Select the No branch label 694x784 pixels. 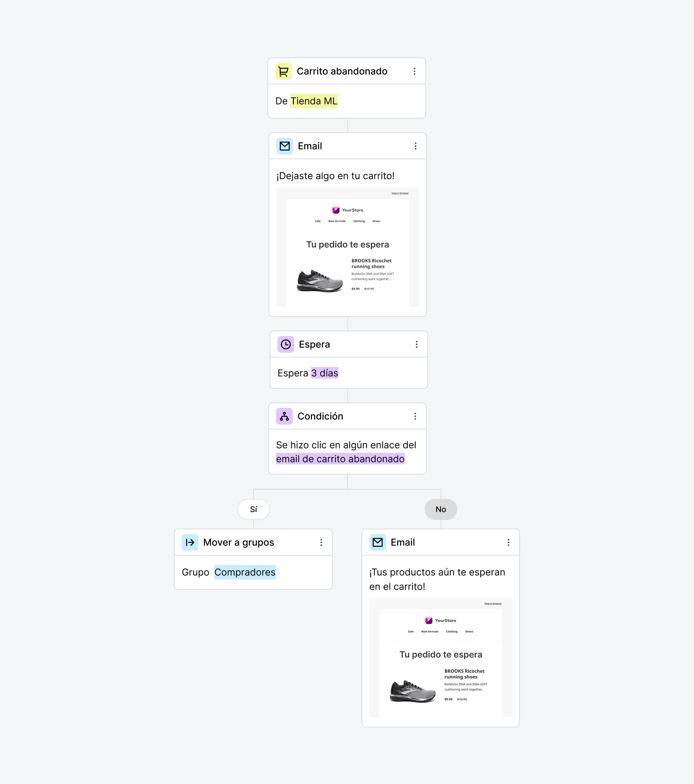441,509
